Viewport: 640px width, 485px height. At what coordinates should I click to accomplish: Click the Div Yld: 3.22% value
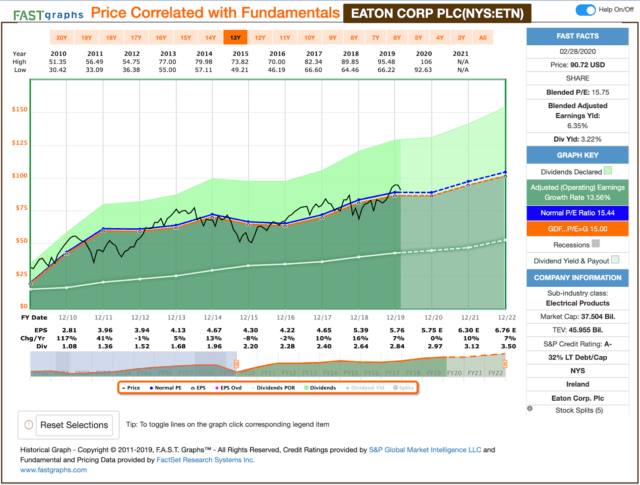point(578,139)
